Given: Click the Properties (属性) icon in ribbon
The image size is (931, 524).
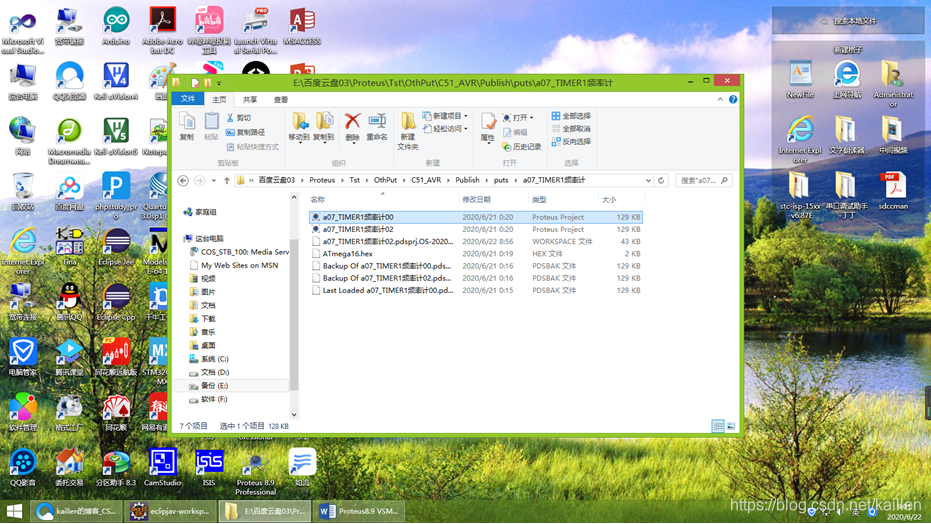Looking at the screenshot, I should (x=487, y=126).
